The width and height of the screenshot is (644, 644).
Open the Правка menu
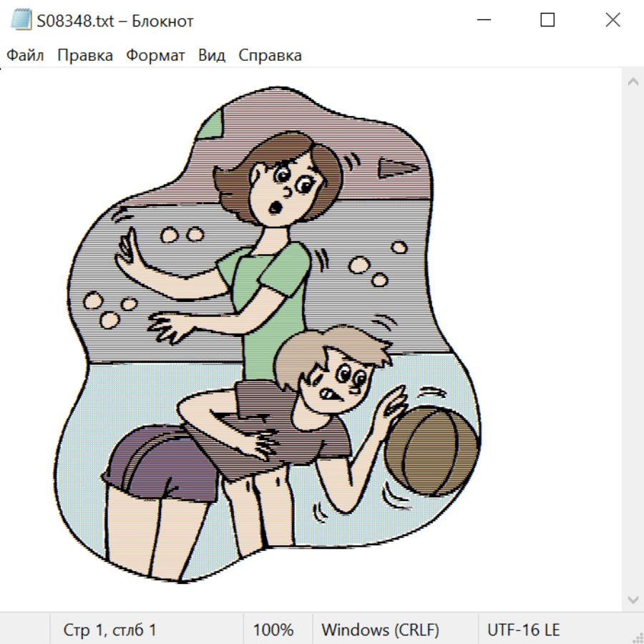pyautogui.click(x=85, y=56)
